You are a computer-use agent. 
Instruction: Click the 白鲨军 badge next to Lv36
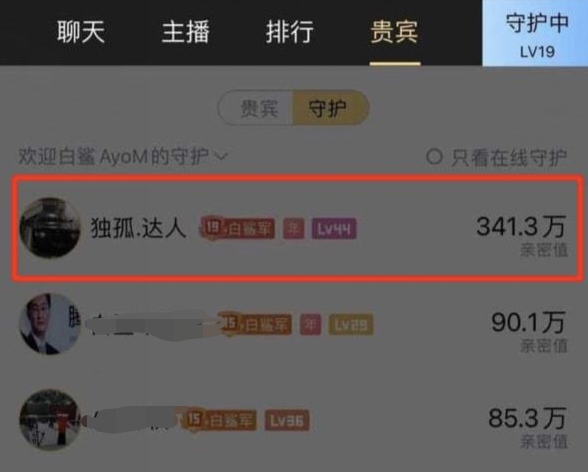point(220,420)
